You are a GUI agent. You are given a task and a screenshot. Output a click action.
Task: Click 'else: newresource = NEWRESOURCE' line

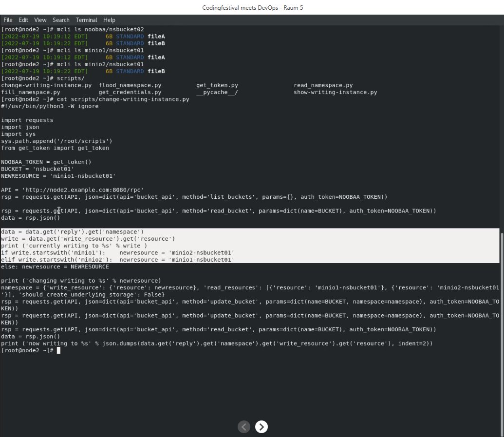[55, 266]
